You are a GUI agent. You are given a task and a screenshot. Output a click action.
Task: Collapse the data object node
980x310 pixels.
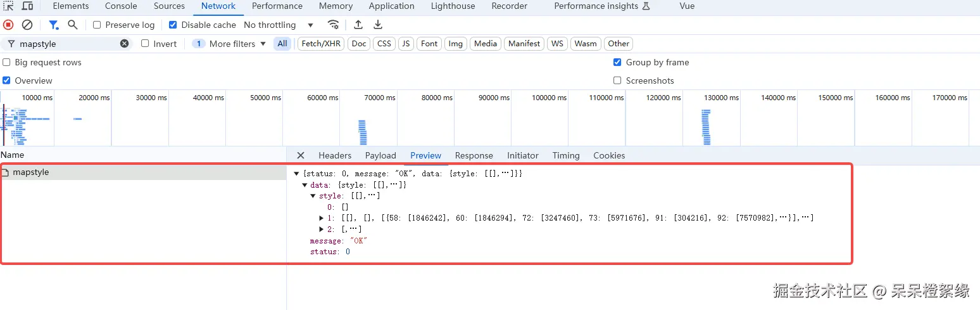(305, 185)
